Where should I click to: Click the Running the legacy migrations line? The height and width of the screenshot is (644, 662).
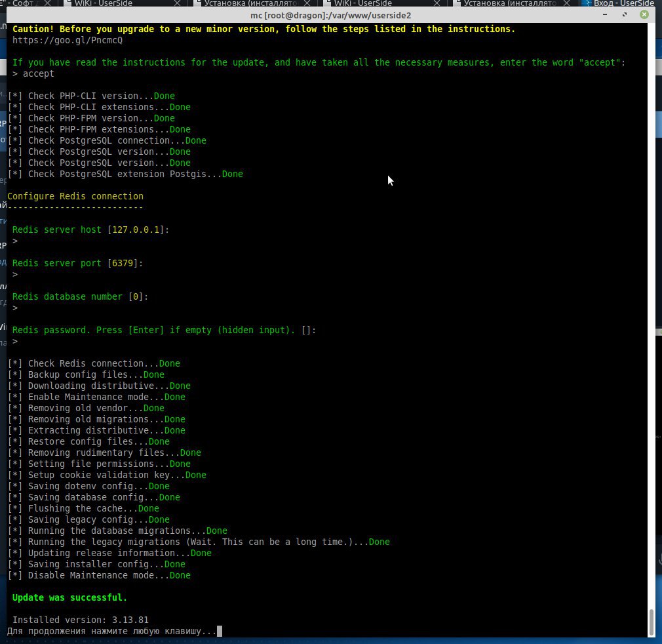[x=199, y=542]
